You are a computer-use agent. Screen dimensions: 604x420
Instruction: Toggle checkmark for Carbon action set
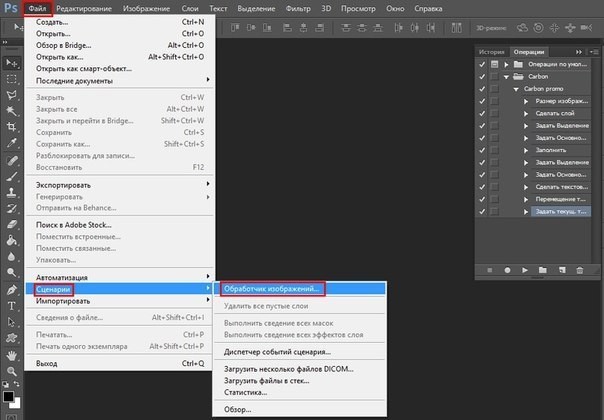pos(482,77)
